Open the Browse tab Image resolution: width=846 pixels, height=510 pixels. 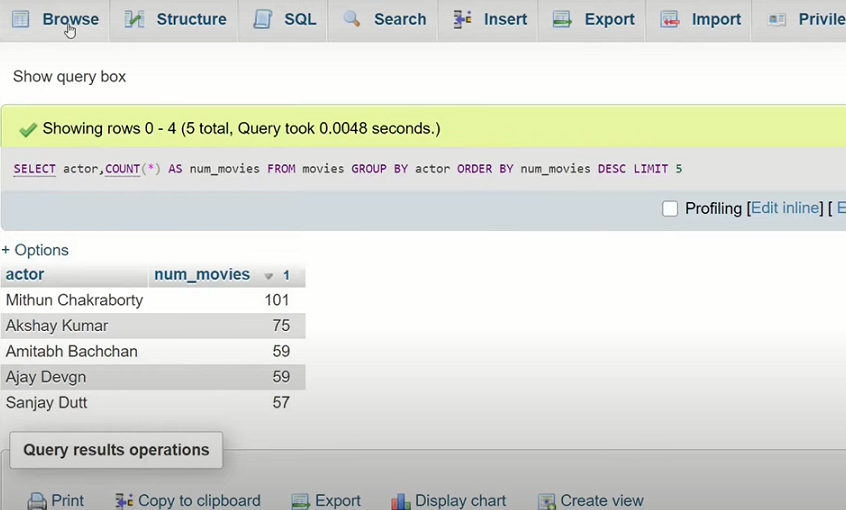click(x=54, y=19)
